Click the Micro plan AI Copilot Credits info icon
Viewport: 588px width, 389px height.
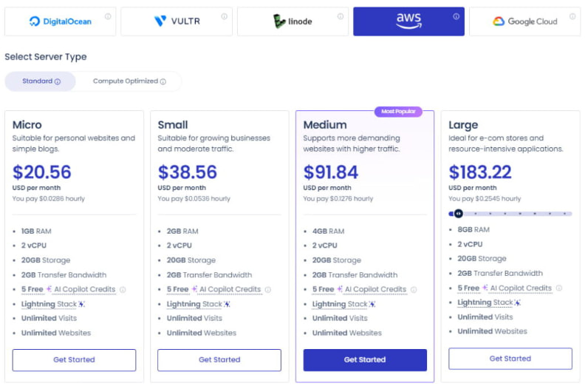pyautogui.click(x=123, y=290)
